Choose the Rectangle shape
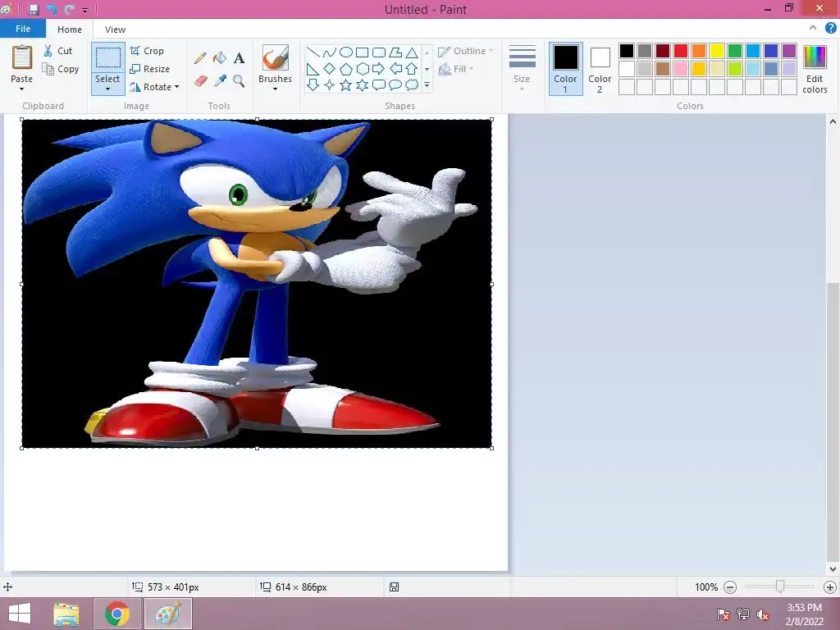840x630 pixels. click(x=362, y=52)
